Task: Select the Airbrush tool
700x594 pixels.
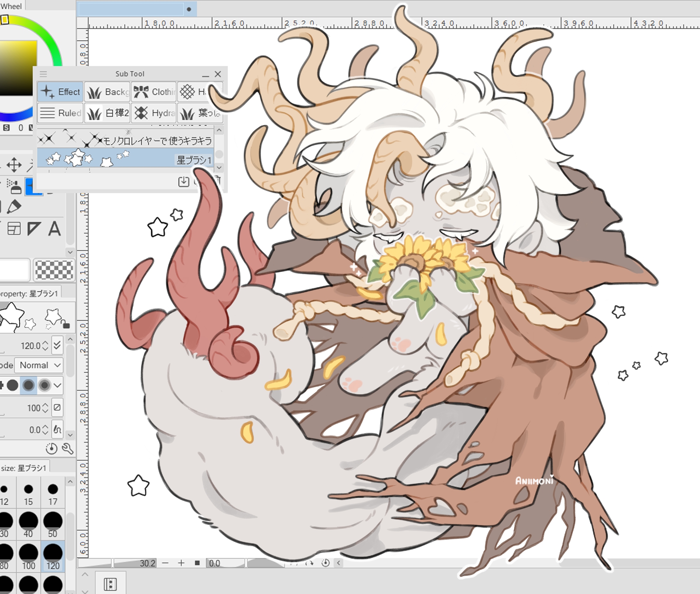Action: (14, 186)
